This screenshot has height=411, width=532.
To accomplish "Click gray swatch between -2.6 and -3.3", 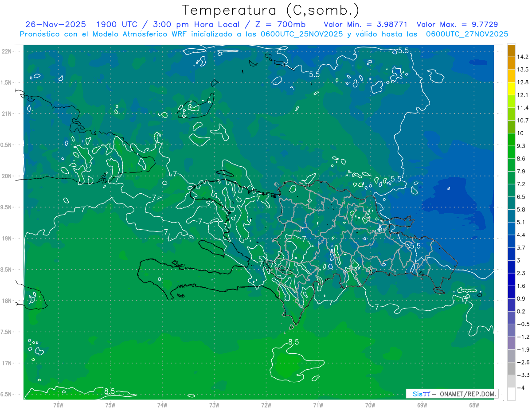I will (x=511, y=369).
